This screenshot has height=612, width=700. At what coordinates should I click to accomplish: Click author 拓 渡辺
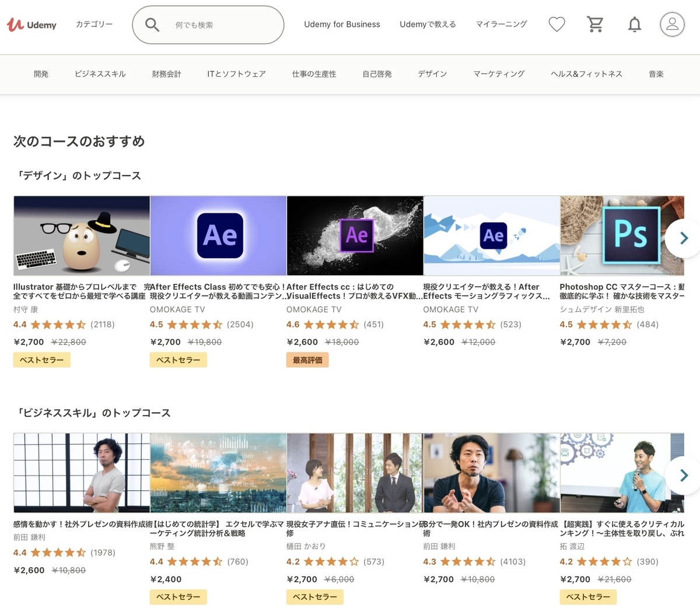tap(572, 546)
